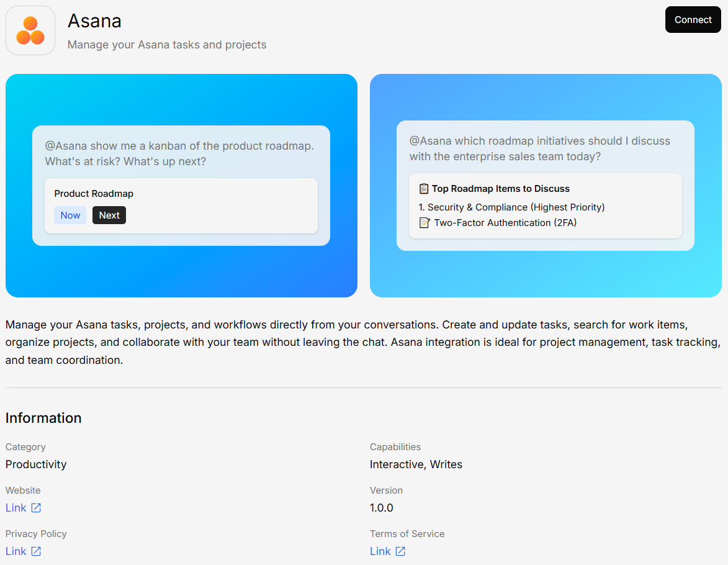Click the Asana logo icon
The width and height of the screenshot is (728, 565).
[30, 30]
